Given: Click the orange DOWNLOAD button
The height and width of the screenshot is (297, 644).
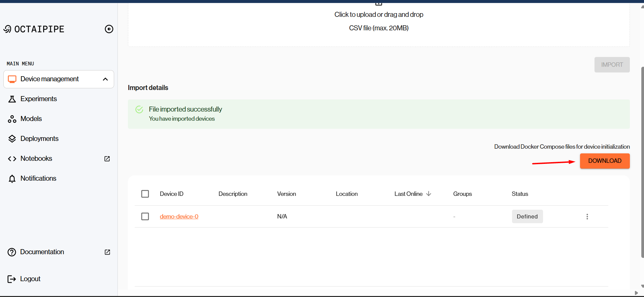Looking at the screenshot, I should point(605,161).
